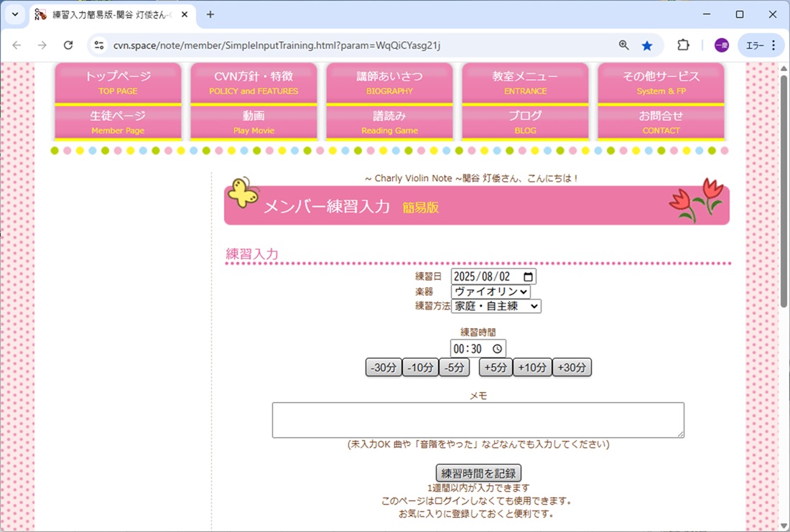Click the zoom magnifier in the address bar
This screenshot has height=532, width=790.
click(622, 45)
